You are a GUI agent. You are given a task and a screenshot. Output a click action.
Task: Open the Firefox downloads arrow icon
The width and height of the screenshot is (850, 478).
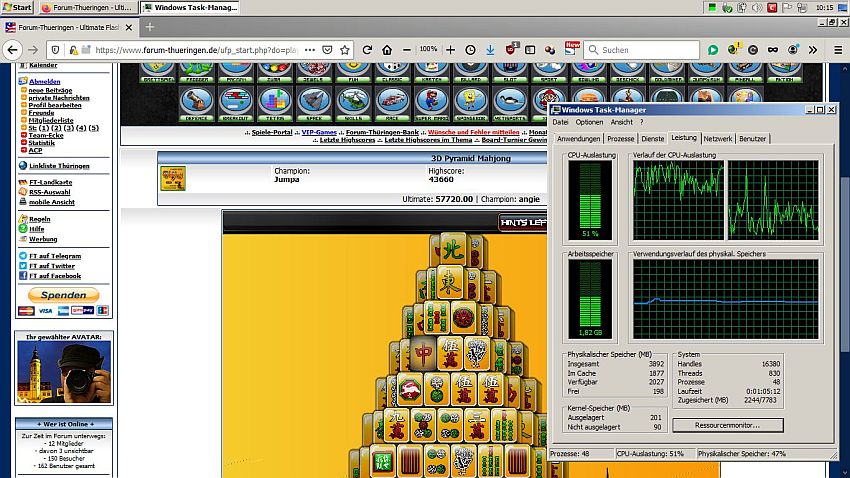(x=490, y=49)
